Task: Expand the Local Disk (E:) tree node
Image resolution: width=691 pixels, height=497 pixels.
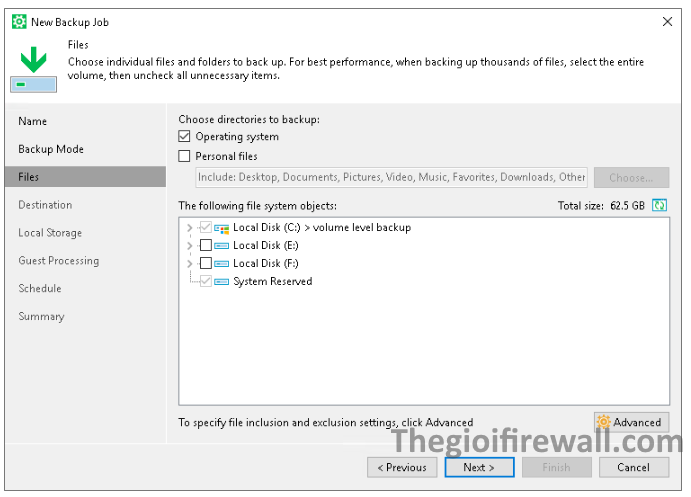Action: pos(189,245)
